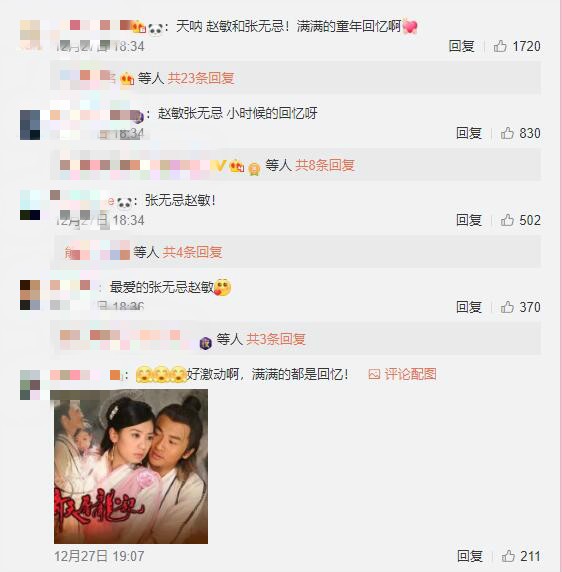Open the drama poster thumbnail image
Viewport: 563px width, 572px height.
pyautogui.click(x=131, y=467)
